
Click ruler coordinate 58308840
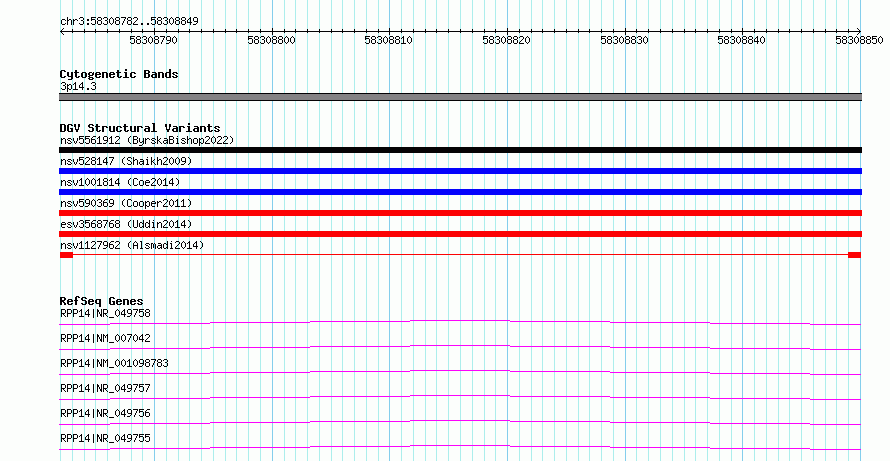741,40
